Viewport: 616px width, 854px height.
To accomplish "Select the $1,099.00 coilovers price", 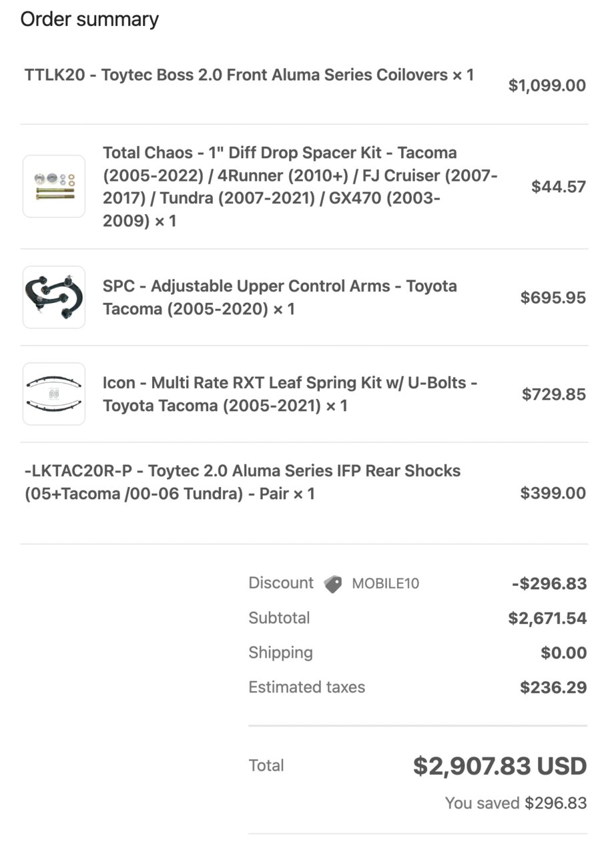I will point(547,85).
